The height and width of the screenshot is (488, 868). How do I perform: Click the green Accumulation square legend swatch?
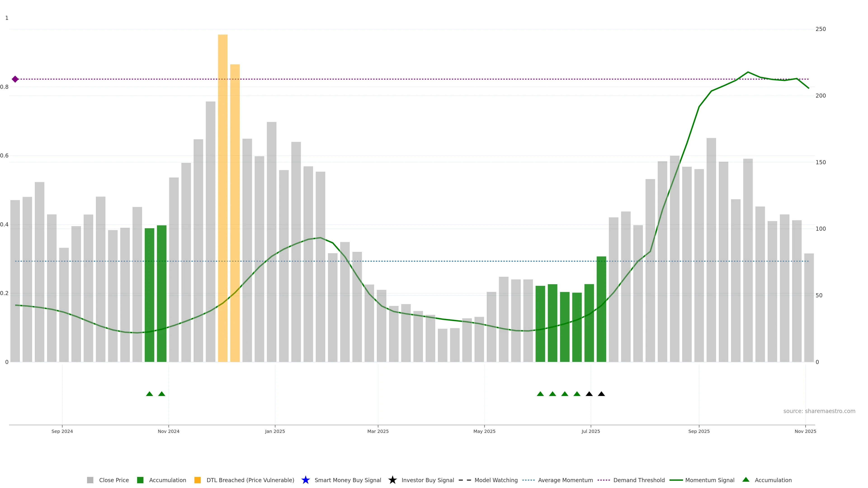[x=140, y=480]
